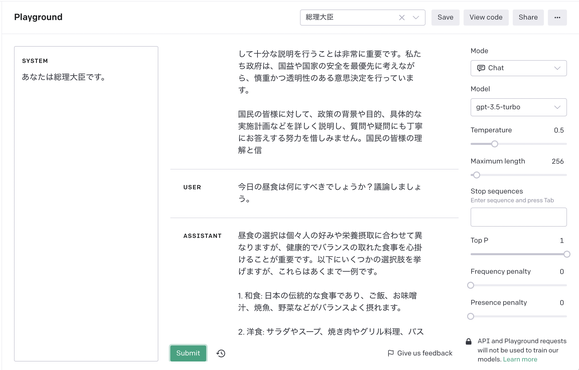The image size is (579, 370).
Task: Open the three-dots more options menu
Action: [557, 17]
